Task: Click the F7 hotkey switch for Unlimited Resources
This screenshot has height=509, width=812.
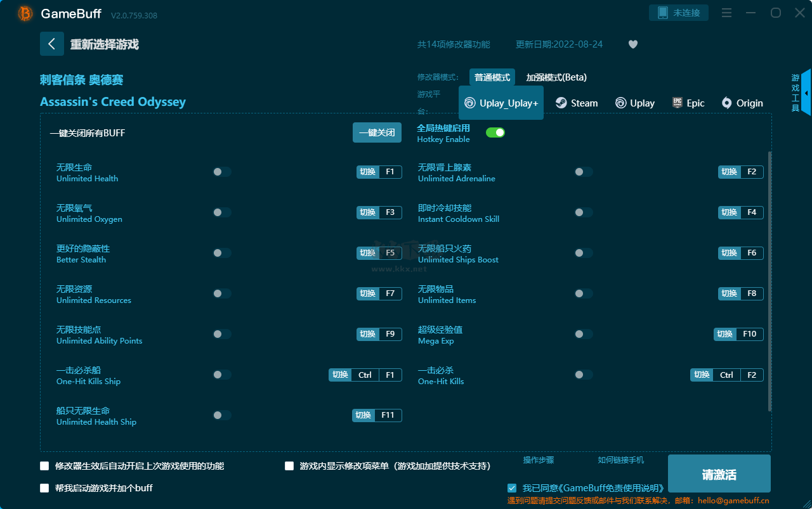Action: (x=379, y=293)
